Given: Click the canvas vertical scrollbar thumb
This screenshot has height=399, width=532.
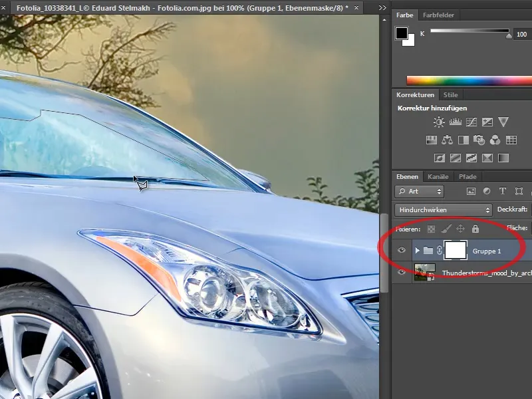Looking at the screenshot, I should [x=384, y=253].
